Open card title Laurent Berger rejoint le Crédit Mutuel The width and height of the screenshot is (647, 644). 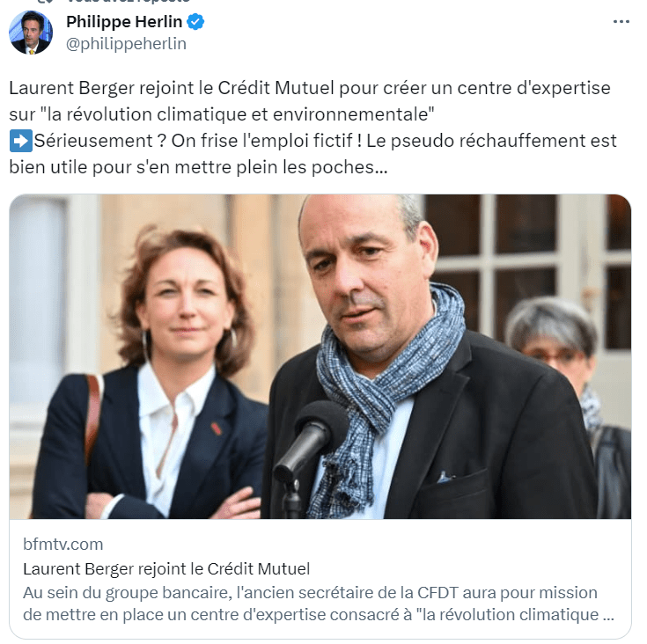click(166, 569)
